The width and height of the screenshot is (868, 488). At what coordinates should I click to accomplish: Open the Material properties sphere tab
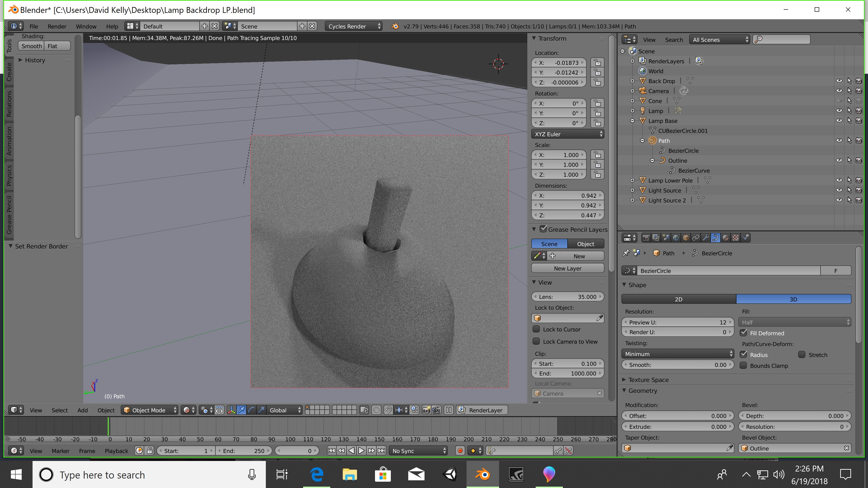tap(725, 238)
